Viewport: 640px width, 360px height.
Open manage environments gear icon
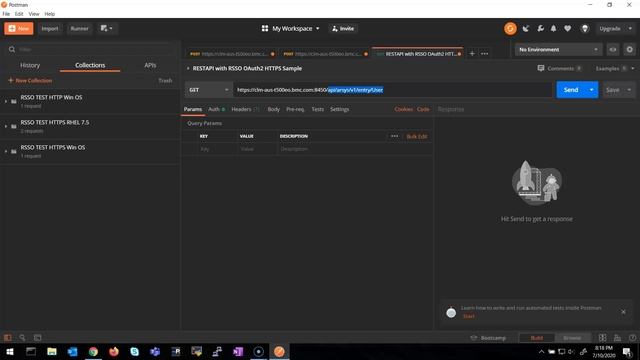pyautogui.click(x=629, y=49)
